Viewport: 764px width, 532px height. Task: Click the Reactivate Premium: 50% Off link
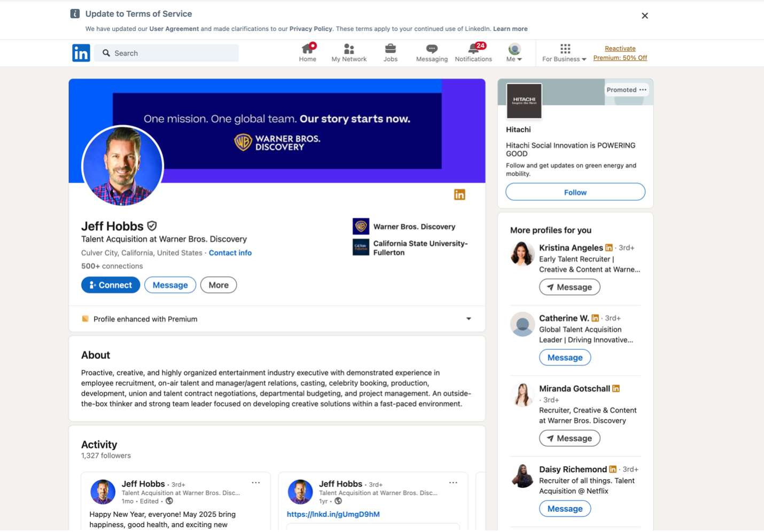(x=620, y=53)
